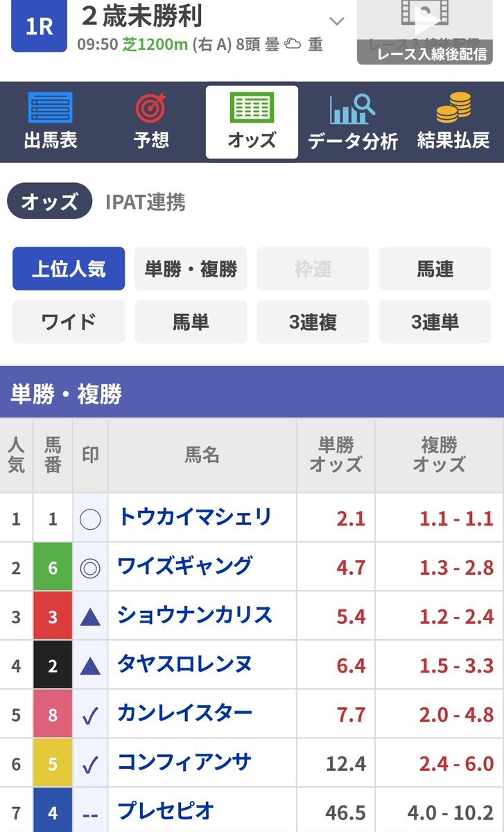The image size is (504, 832).
Task: Select the オッズ table icon tab
Action: pyautogui.click(x=252, y=108)
